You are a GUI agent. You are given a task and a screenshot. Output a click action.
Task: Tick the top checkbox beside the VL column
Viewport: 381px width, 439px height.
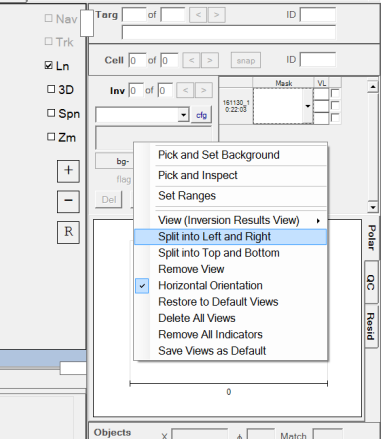pyautogui.click(x=335, y=93)
